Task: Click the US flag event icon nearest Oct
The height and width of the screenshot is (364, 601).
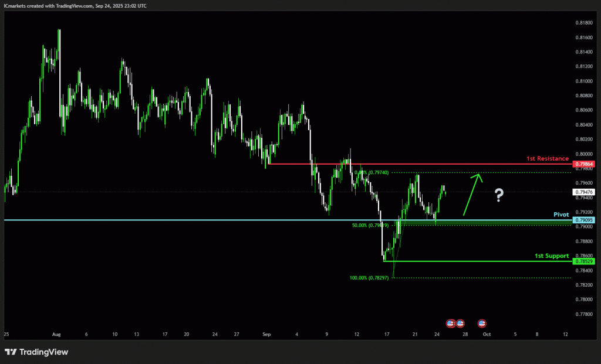Action: coord(482,323)
